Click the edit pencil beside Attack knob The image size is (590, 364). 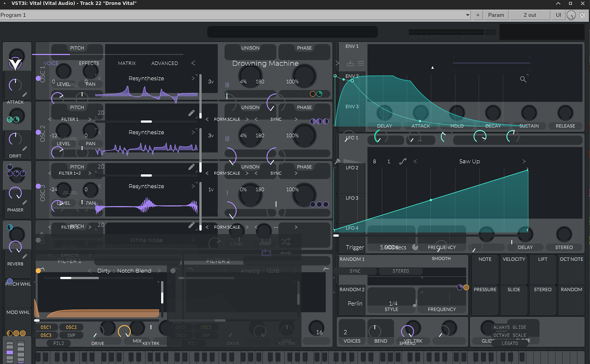coord(25,95)
